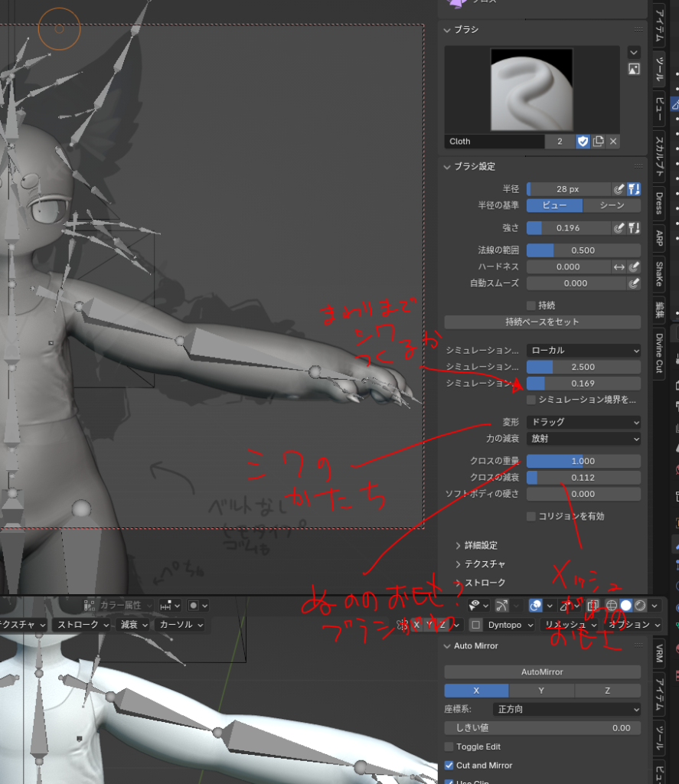The width and height of the screenshot is (679, 784).
Task: Open the ARP sidebar tab
Action: [x=659, y=238]
